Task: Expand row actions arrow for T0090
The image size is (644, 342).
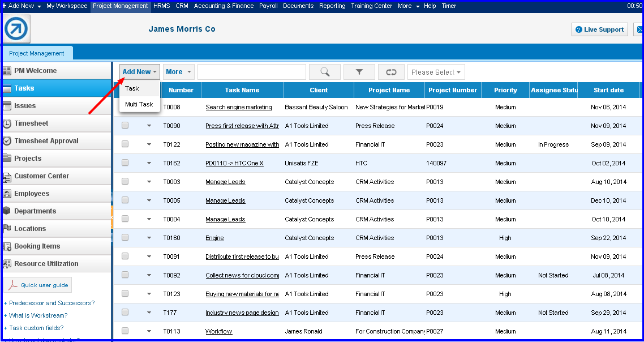Action: click(149, 126)
